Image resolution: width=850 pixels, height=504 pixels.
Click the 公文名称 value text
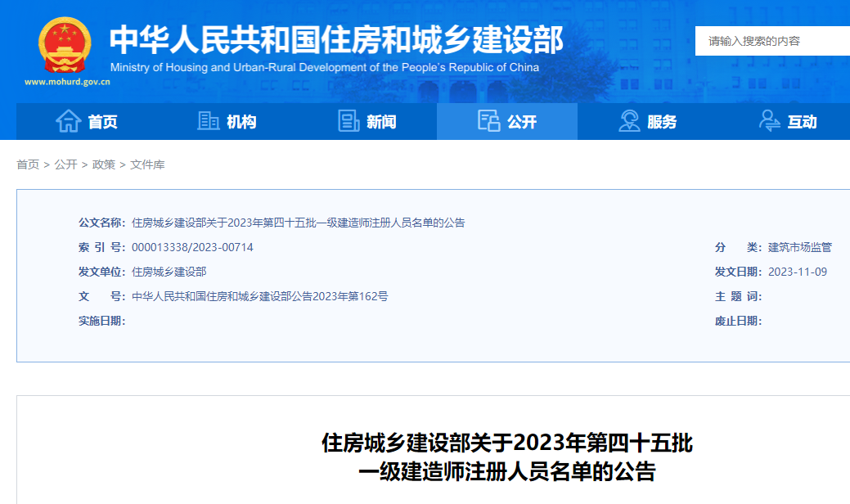[298, 223]
